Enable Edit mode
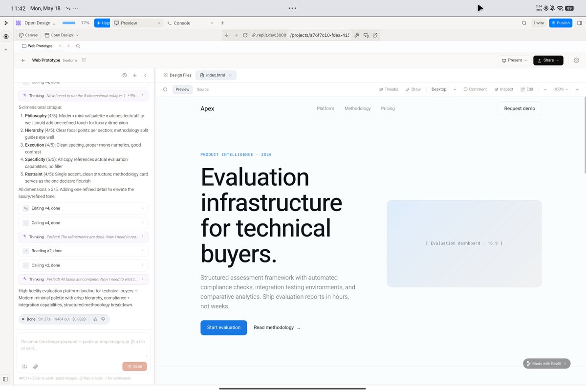 coord(527,89)
